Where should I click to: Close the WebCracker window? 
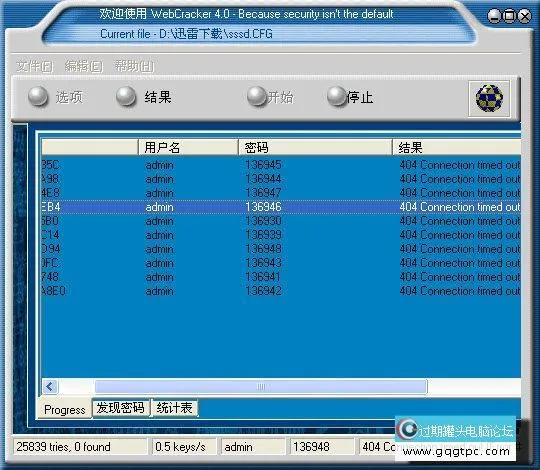tap(525, 16)
